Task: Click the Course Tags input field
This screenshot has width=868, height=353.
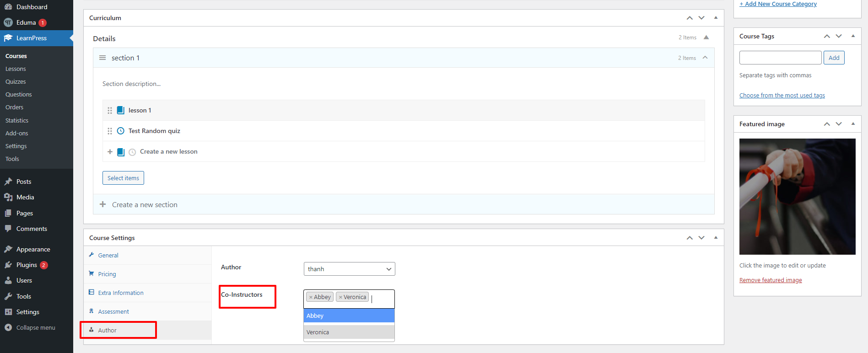Action: [x=780, y=58]
